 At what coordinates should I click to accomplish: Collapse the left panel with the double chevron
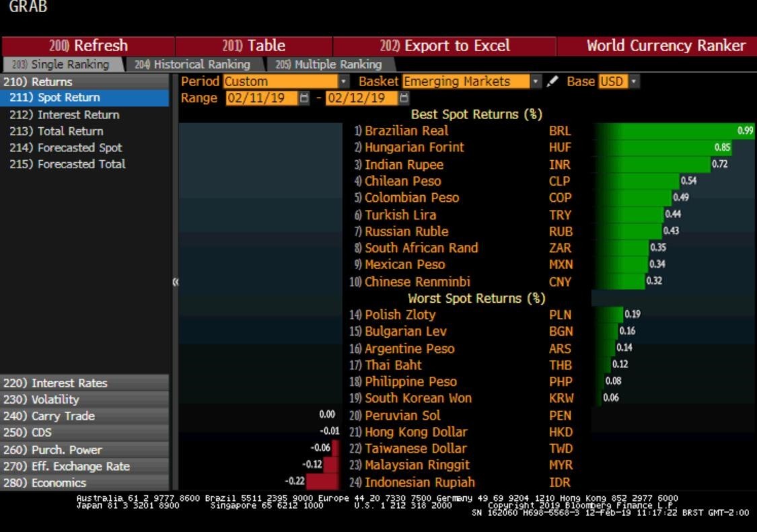pyautogui.click(x=176, y=282)
